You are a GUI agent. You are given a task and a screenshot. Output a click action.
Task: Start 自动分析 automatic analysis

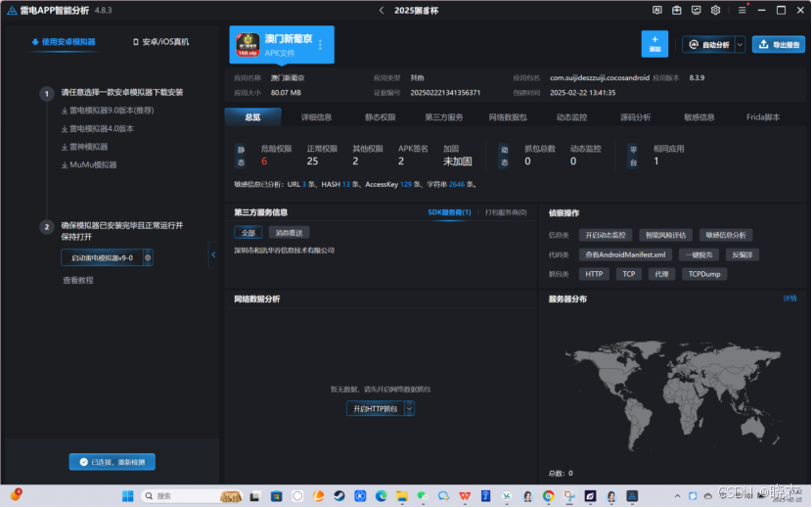click(709, 45)
